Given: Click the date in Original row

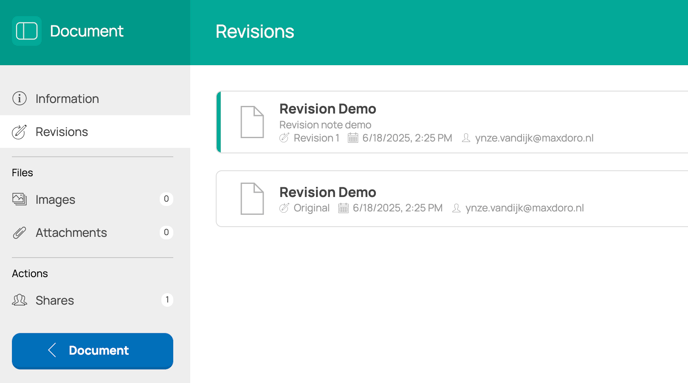Looking at the screenshot, I should point(398,208).
